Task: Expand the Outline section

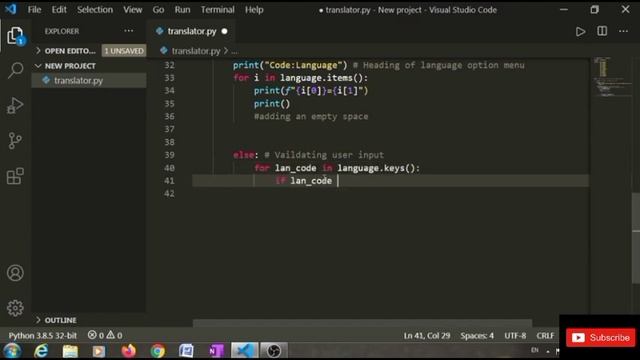Action: [38, 320]
